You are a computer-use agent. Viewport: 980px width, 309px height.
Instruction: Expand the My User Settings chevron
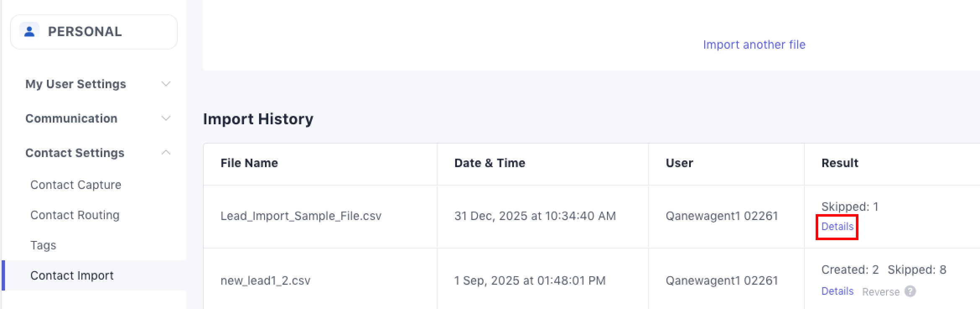pyautogui.click(x=166, y=84)
